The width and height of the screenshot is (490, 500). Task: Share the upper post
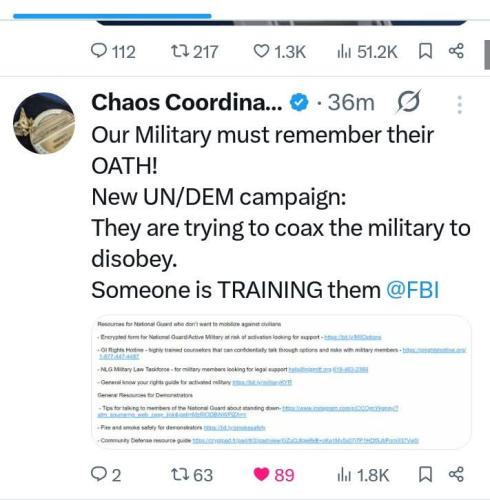(x=456, y=51)
